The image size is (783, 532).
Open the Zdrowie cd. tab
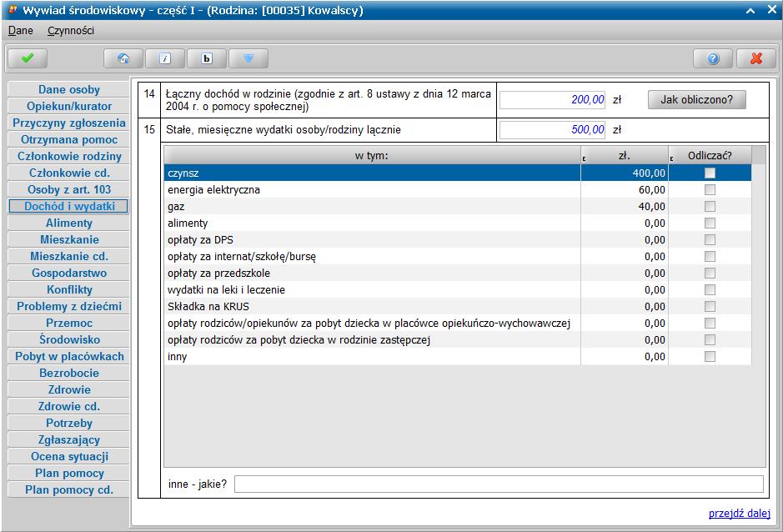pos(69,406)
